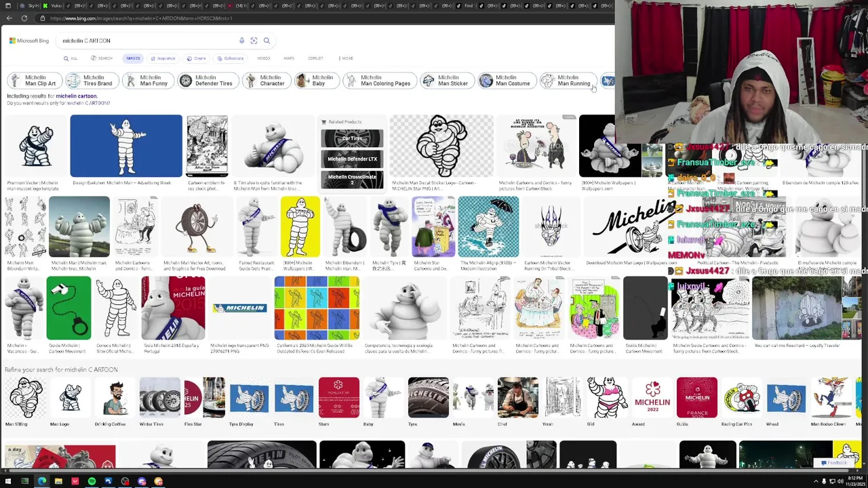Open the Create tab

point(197,58)
